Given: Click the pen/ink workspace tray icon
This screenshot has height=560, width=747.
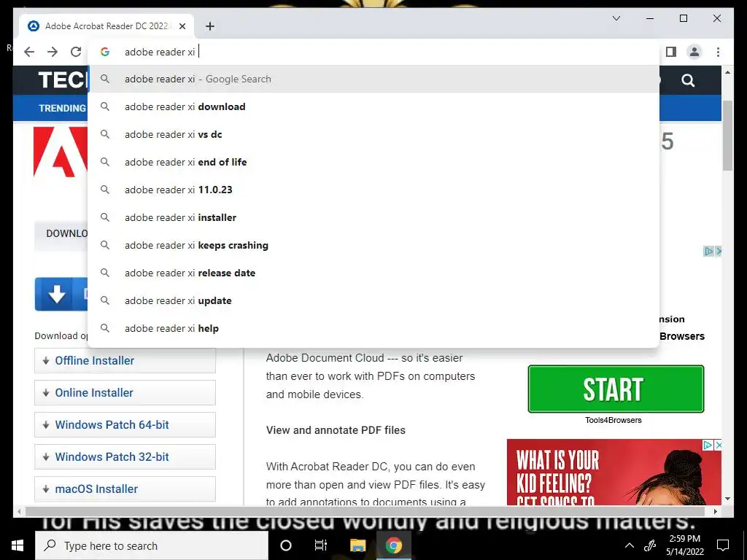Looking at the screenshot, I should click(x=650, y=545).
